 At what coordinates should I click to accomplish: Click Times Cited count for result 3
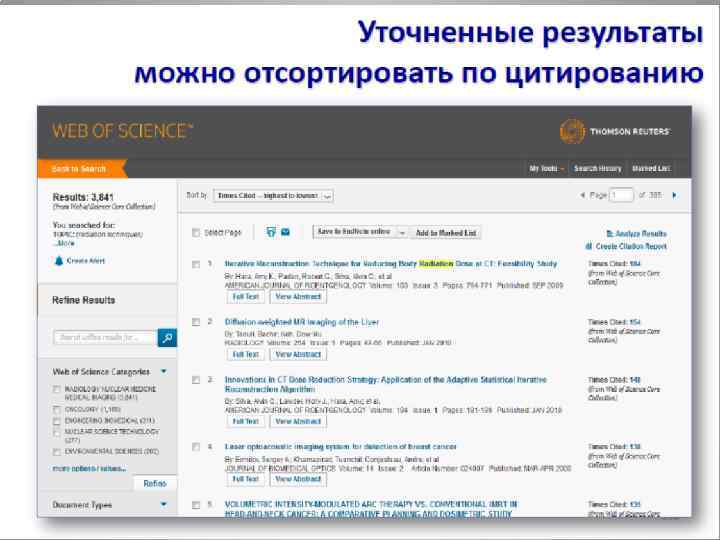pos(635,380)
